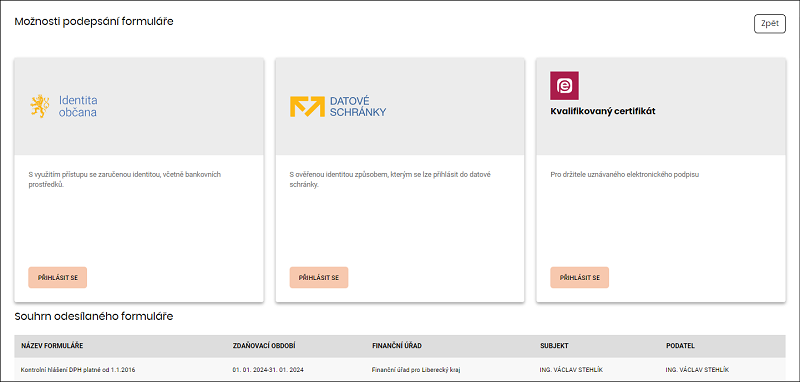Click the Finanční úřad column header
The image size is (800, 382).
(397, 346)
